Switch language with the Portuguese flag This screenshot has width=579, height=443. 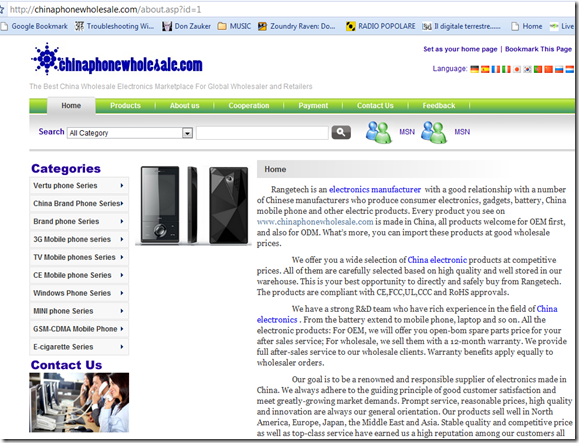[x=538, y=69]
